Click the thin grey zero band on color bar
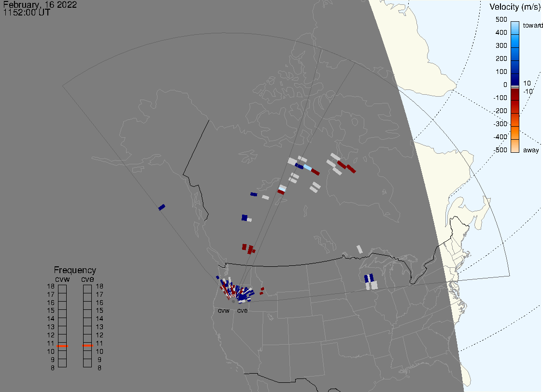Image resolution: width=543 pixels, height=392 pixels. click(515, 87)
